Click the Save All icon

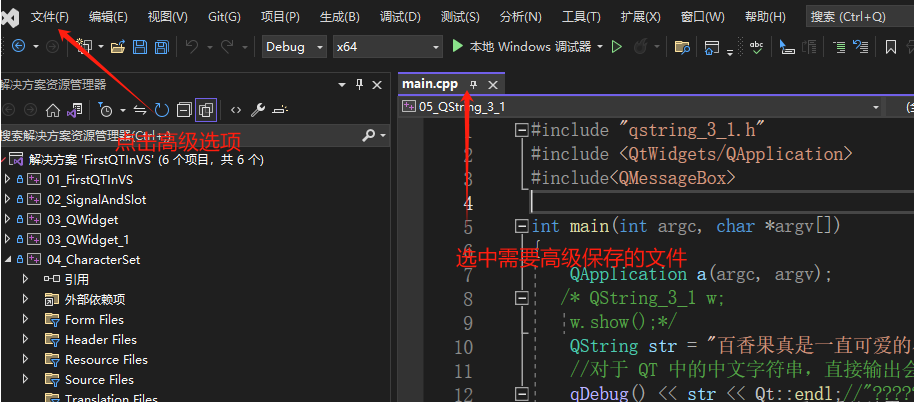click(160, 47)
